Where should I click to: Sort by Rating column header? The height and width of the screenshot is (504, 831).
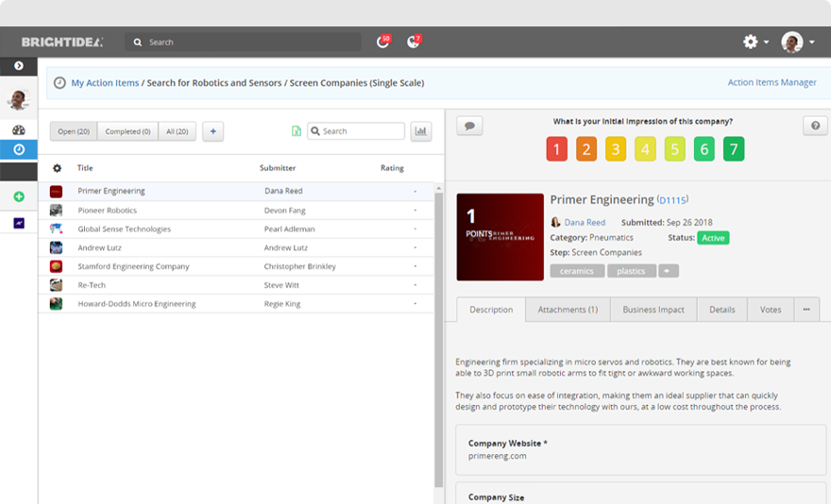click(x=392, y=167)
